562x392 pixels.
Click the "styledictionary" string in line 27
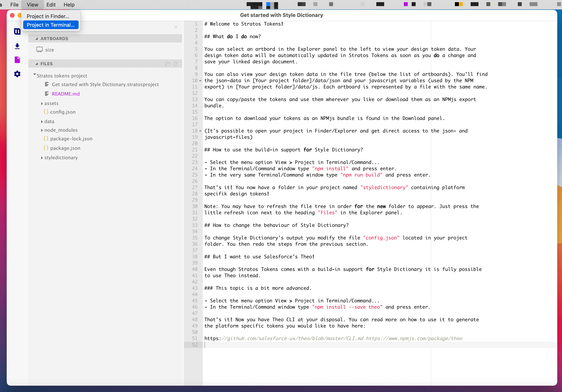384,187
